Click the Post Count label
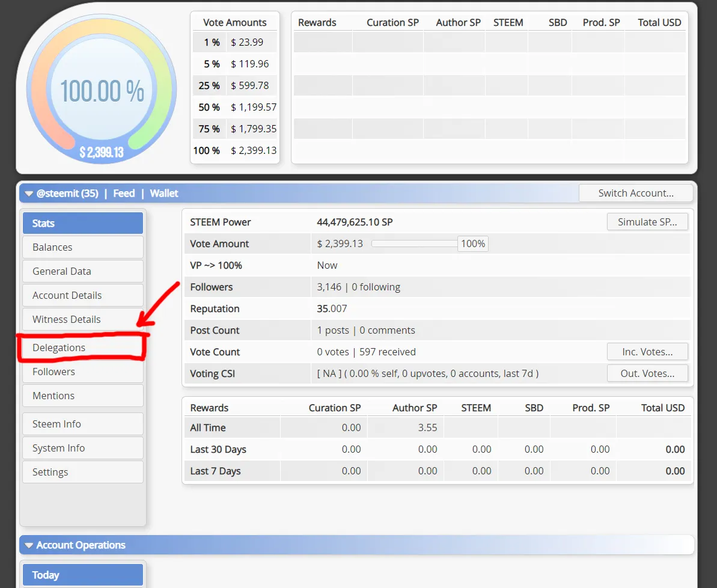 [x=215, y=331]
